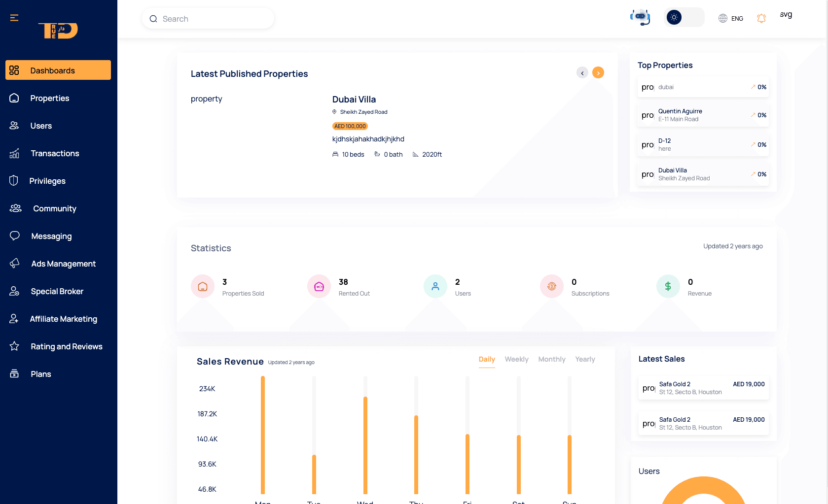The height and width of the screenshot is (504, 828).
Task: Click the Special Broker icon
Action: point(14,291)
